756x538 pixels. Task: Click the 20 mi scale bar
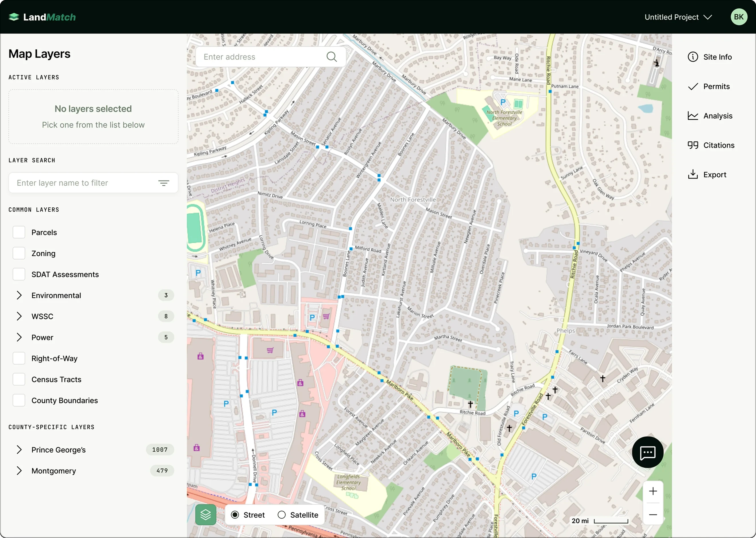[600, 521]
